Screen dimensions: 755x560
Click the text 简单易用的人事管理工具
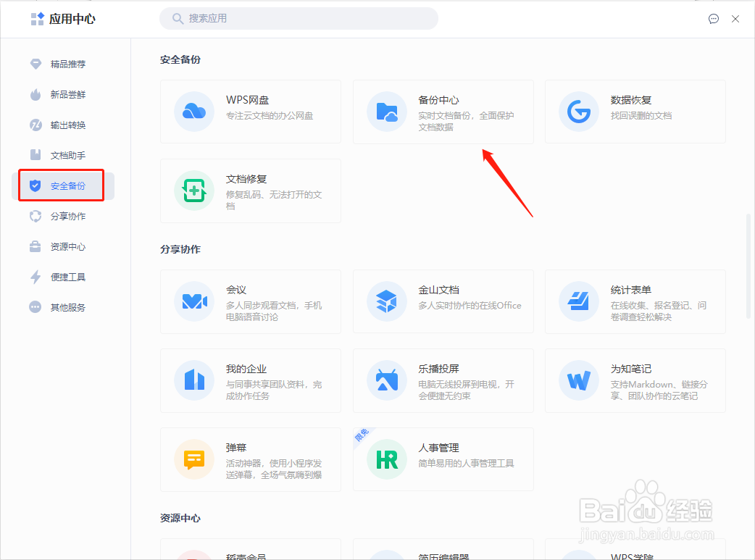click(x=466, y=463)
